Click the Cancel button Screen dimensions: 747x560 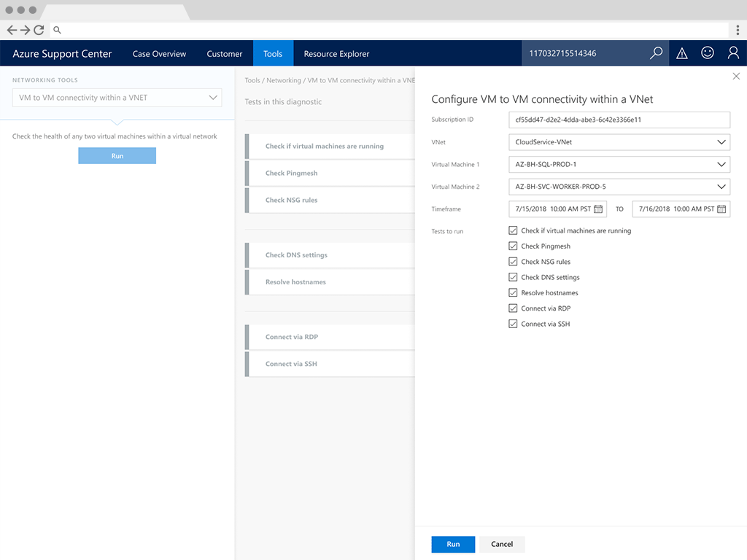pos(502,544)
